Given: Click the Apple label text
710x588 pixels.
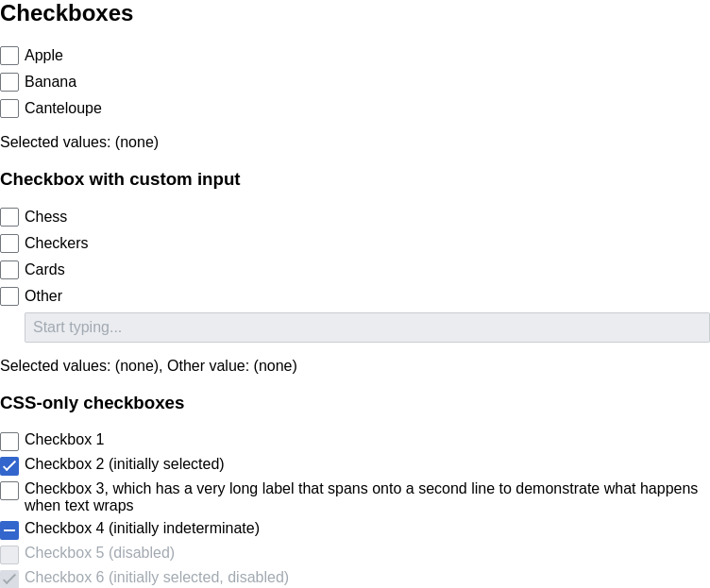Looking at the screenshot, I should (x=44, y=56).
